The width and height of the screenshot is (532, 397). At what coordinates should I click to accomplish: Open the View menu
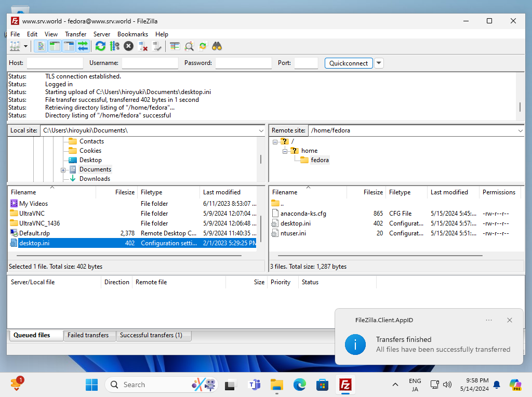coord(51,34)
